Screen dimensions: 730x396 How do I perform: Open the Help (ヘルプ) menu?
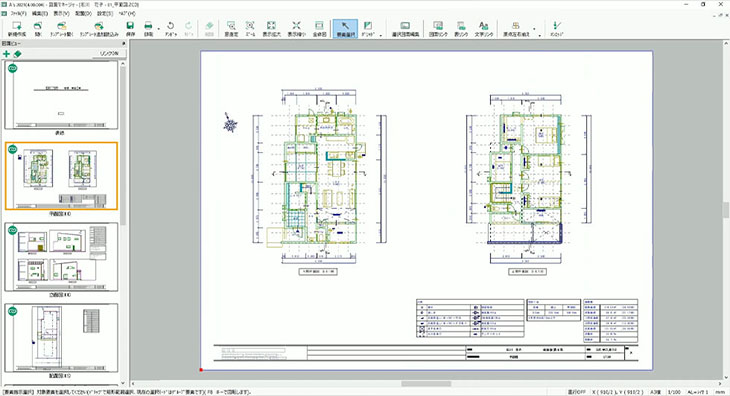coord(127,13)
